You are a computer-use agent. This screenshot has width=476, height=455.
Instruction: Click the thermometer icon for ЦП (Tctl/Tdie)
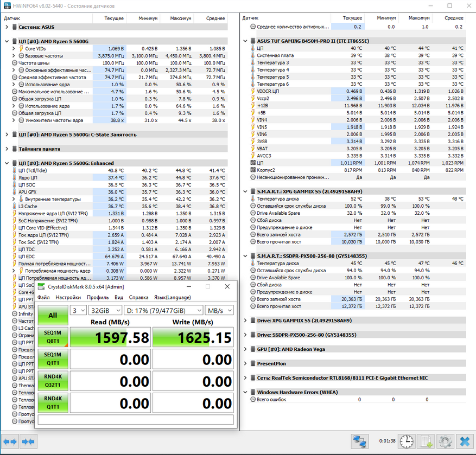[x=14, y=170]
